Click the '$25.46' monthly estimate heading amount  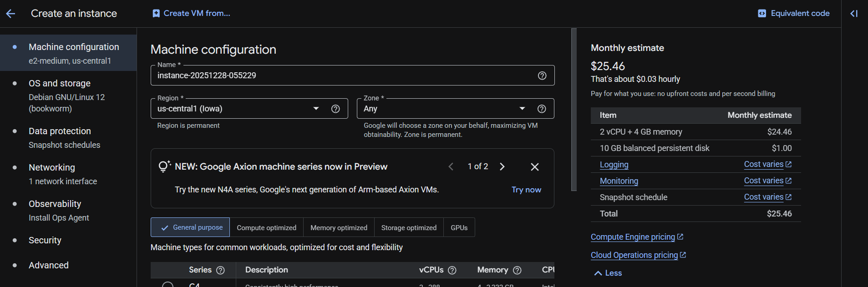[608, 66]
